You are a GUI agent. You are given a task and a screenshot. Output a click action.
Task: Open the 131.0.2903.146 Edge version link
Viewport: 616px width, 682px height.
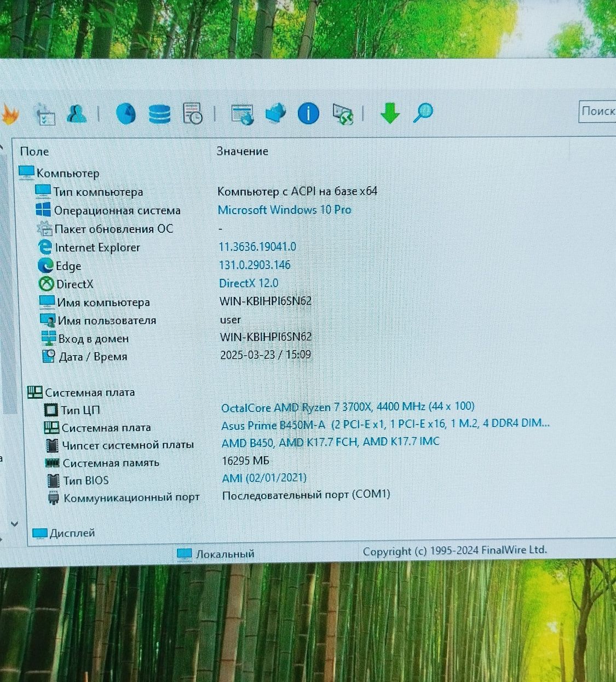coord(255,265)
